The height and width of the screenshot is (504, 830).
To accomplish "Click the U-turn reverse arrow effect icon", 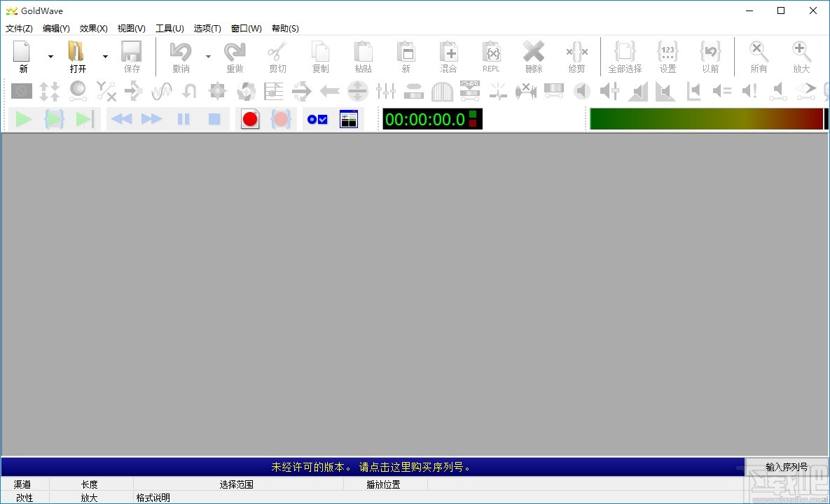I will (190, 92).
